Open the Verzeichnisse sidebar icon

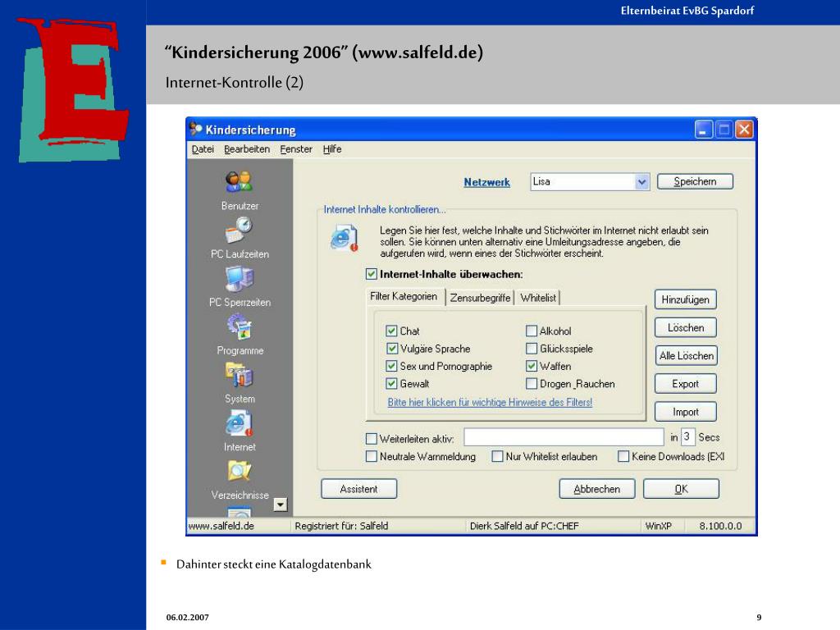point(239,471)
